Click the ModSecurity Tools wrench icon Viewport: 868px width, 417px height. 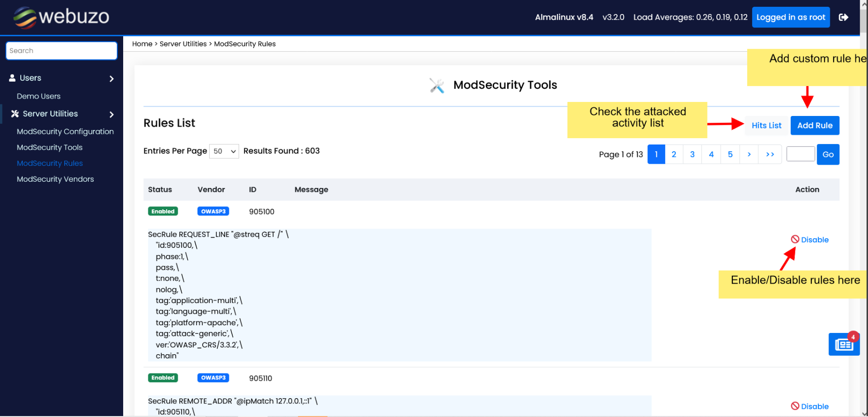click(437, 86)
